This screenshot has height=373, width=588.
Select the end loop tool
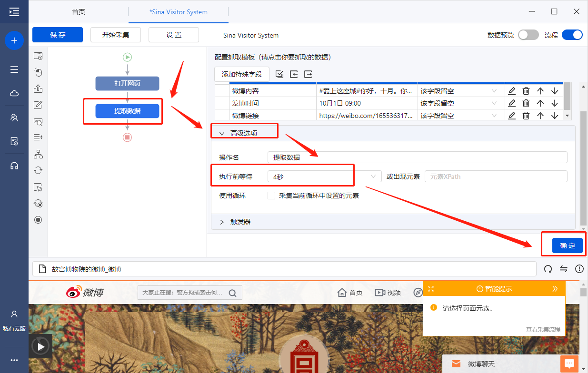point(38,203)
